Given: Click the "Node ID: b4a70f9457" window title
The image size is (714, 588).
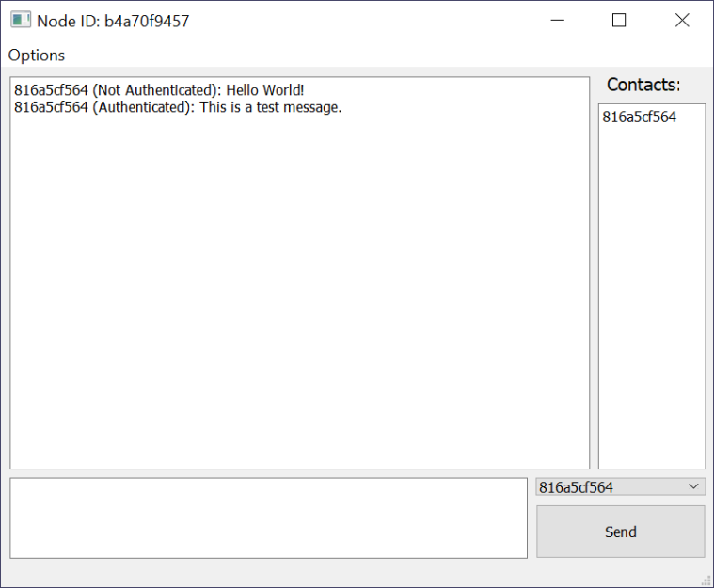Looking at the screenshot, I should coord(113,21).
